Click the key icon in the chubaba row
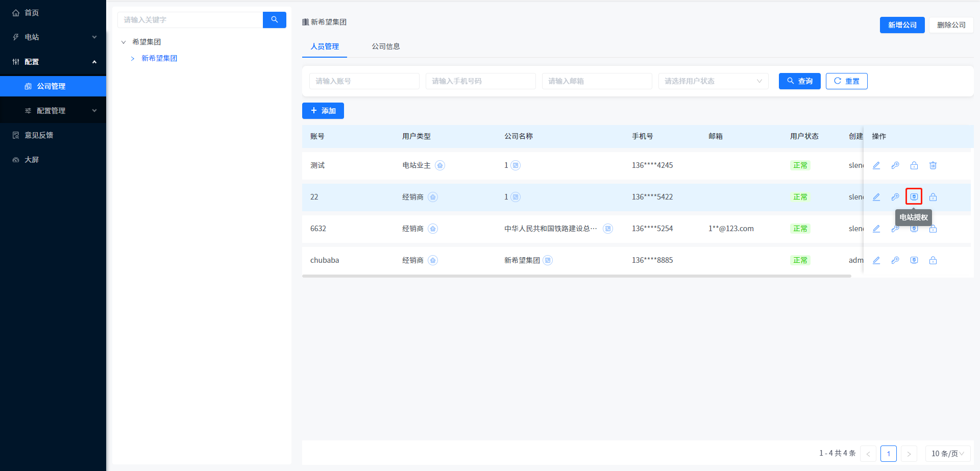This screenshot has height=471, width=980. pos(895,260)
